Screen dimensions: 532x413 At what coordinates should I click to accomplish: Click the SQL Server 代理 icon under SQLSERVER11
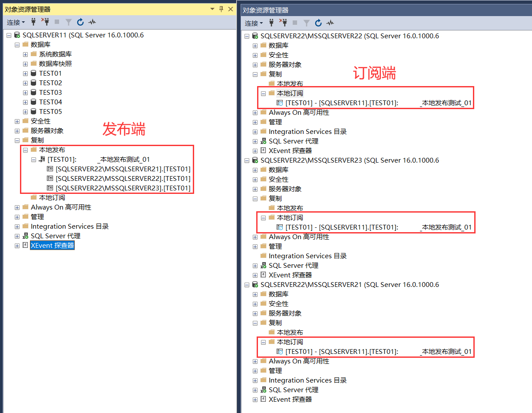tap(25, 236)
